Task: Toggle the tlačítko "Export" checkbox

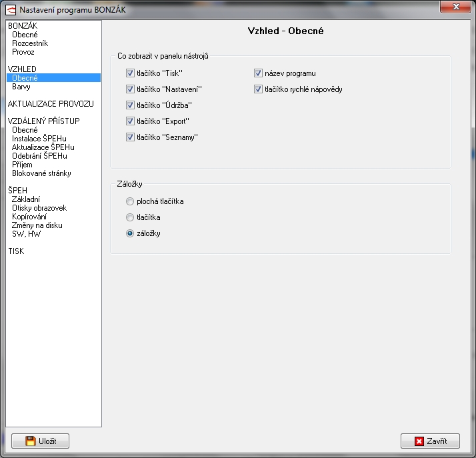Action: point(130,121)
